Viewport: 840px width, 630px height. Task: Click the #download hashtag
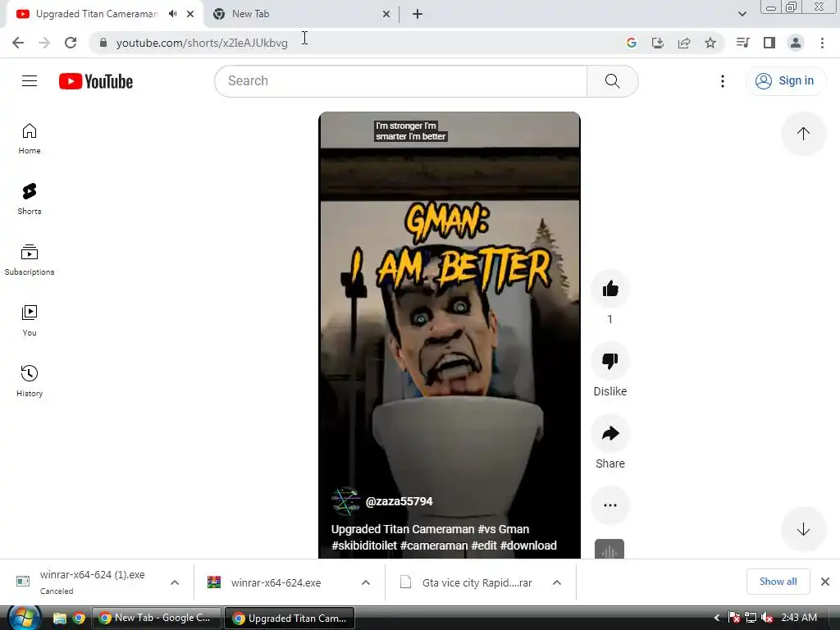[x=528, y=546]
